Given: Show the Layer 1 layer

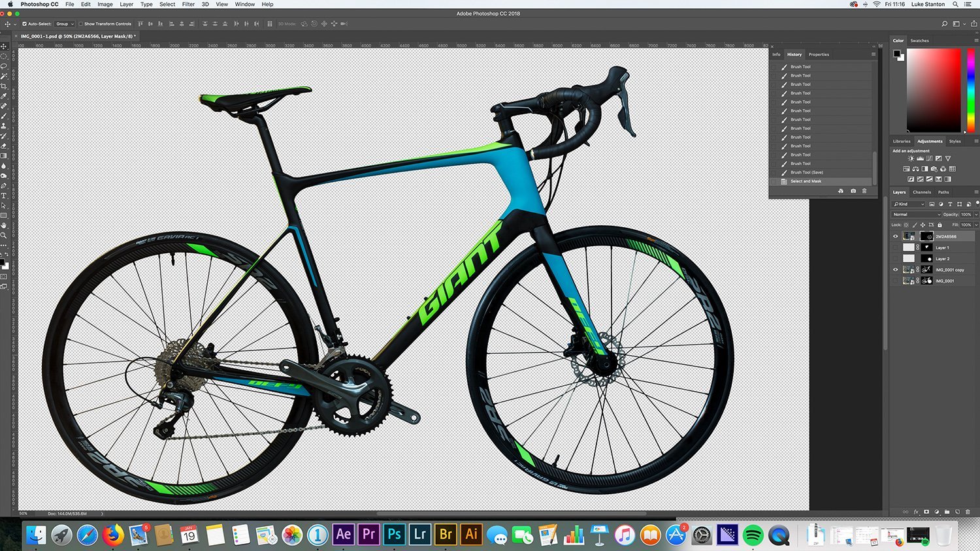Looking at the screenshot, I should (x=896, y=247).
